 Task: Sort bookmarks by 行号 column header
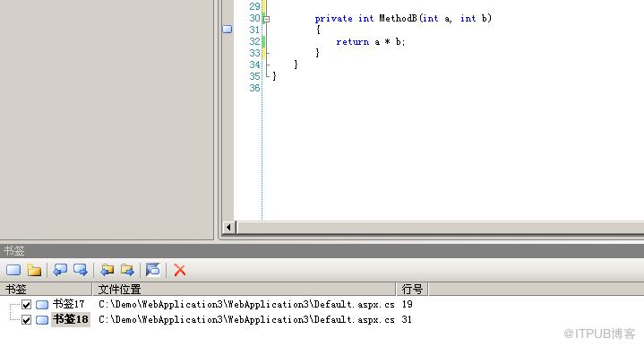(x=412, y=289)
